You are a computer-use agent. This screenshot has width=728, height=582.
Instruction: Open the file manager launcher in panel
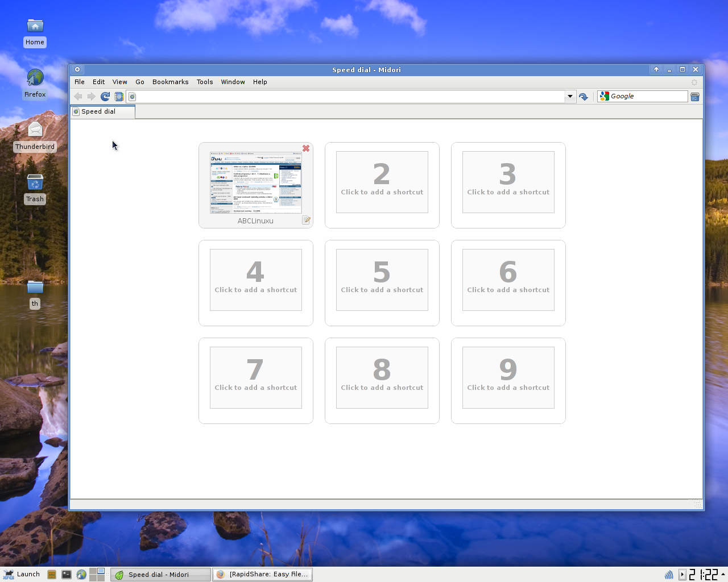point(52,575)
